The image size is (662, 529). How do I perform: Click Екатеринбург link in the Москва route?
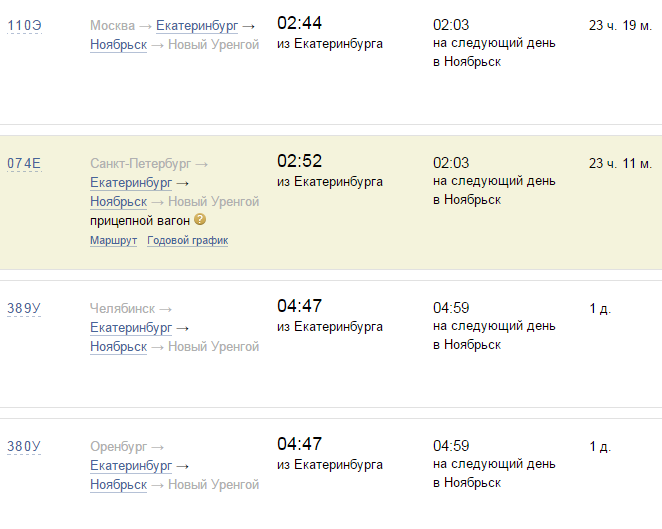(197, 25)
